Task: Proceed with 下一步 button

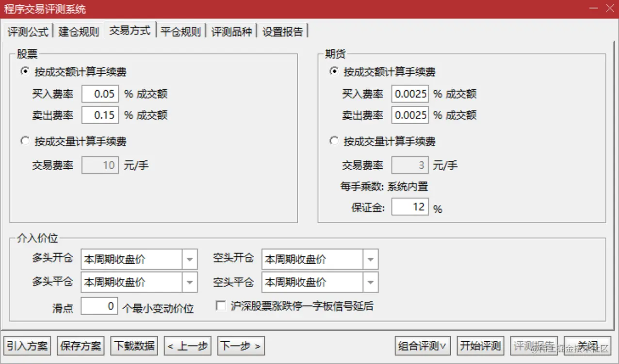Action: [x=241, y=346]
